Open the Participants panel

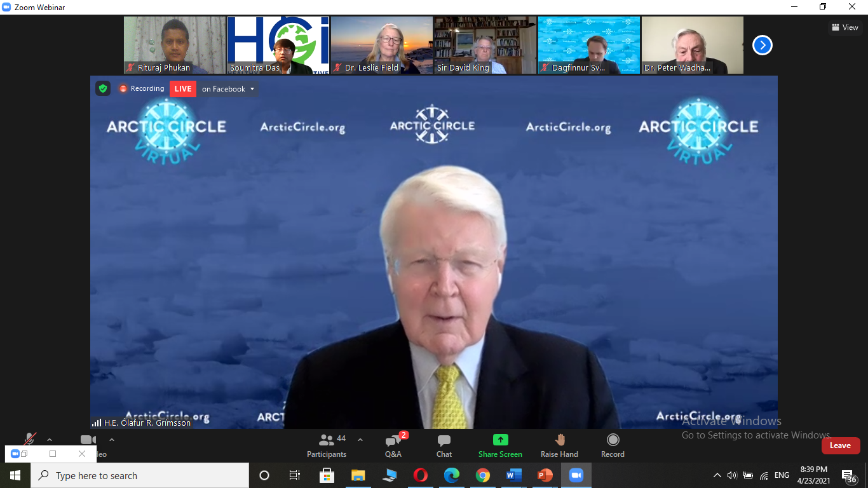pos(327,445)
